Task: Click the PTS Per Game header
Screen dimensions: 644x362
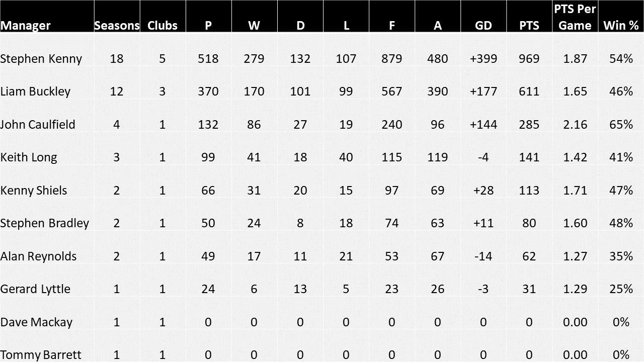Action: (x=575, y=17)
